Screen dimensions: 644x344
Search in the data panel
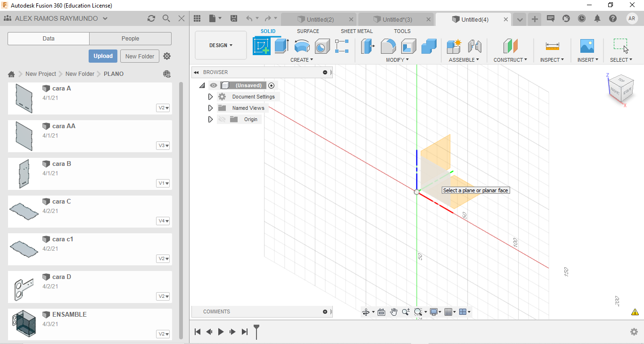click(166, 18)
